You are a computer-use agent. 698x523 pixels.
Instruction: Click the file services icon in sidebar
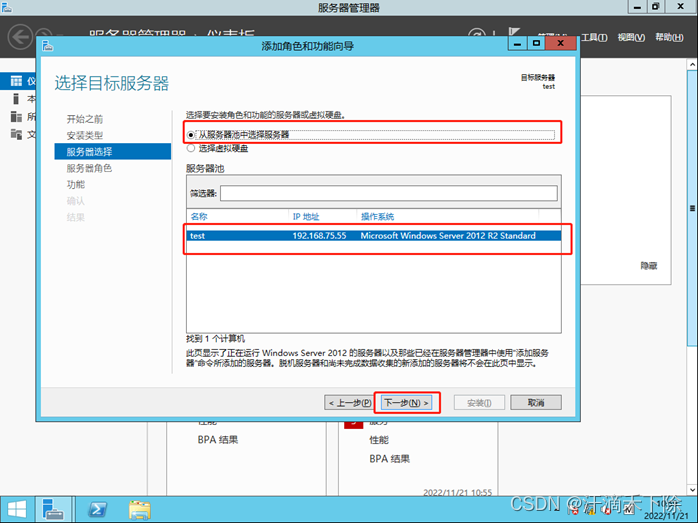coord(16,134)
